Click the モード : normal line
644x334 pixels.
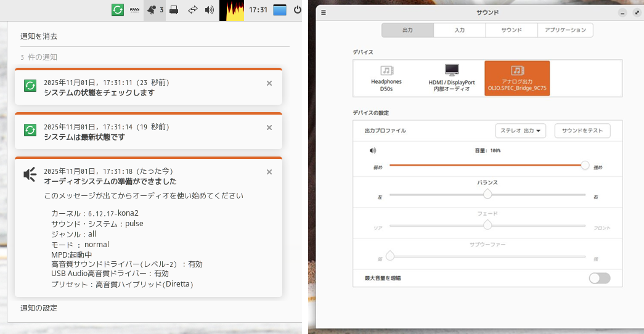80,245
